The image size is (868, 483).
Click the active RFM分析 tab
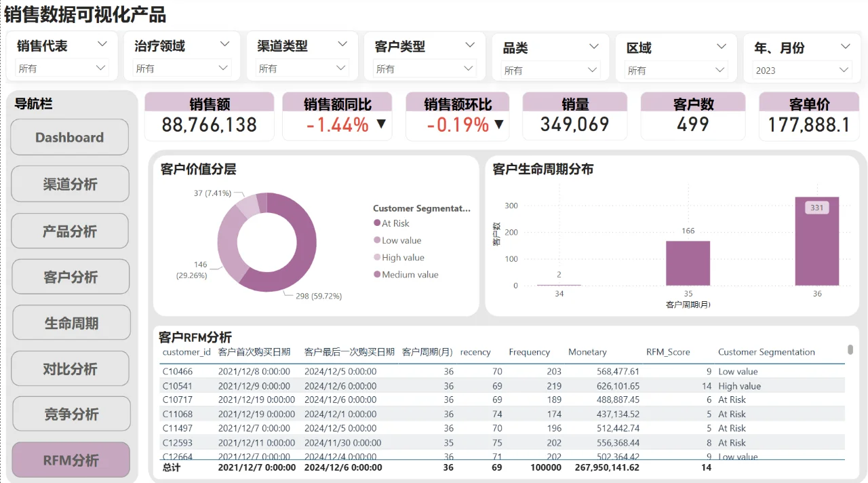point(71,459)
